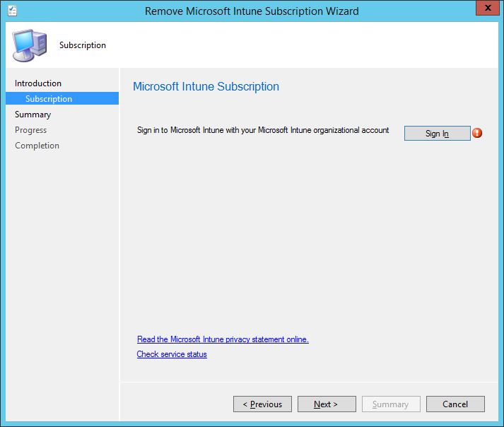Click the wizard title bar icon
The image size is (504, 427).
click(x=12, y=11)
